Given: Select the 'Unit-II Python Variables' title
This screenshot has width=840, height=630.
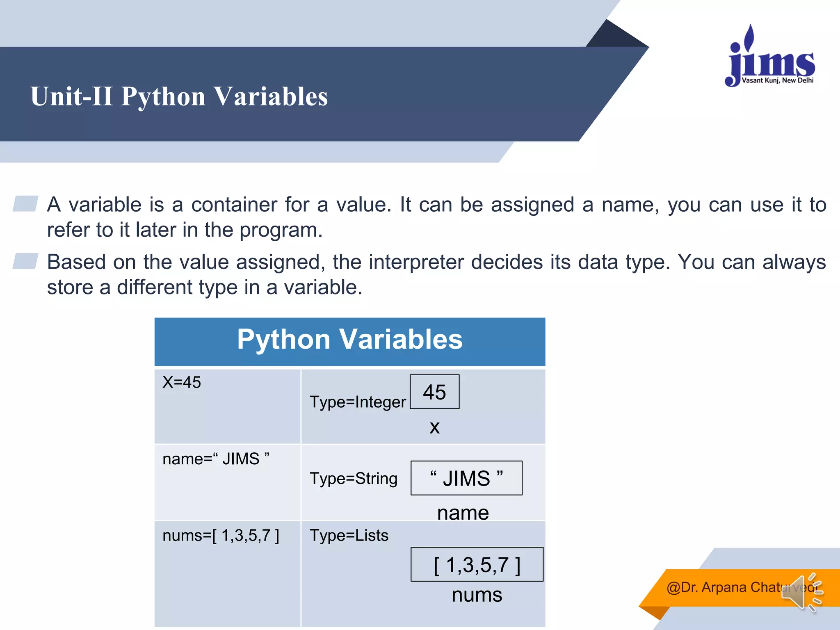Looking at the screenshot, I should (179, 96).
